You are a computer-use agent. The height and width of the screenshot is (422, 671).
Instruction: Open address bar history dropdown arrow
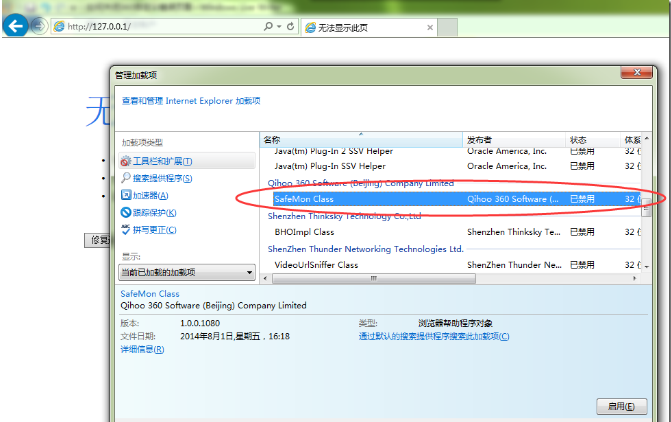point(279,27)
